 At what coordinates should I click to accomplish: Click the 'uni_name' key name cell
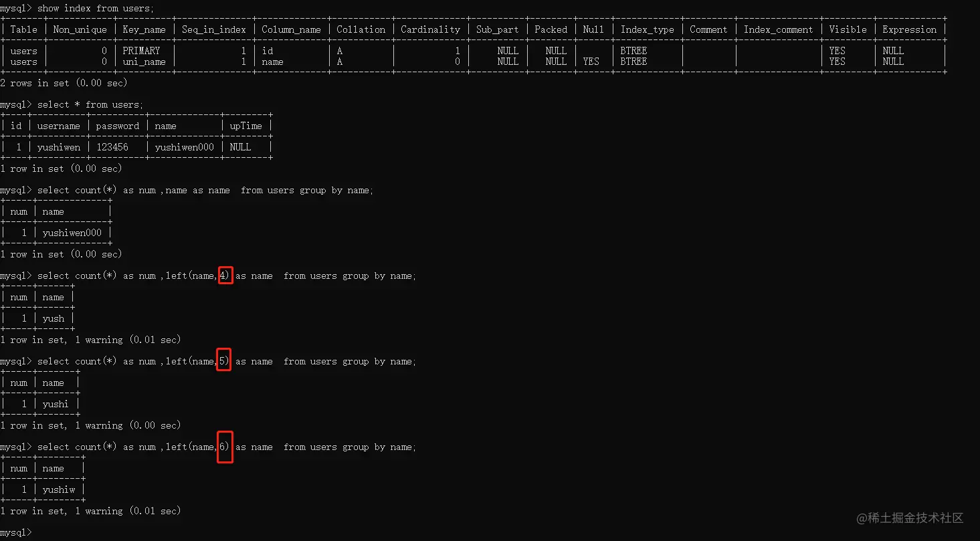click(x=144, y=62)
